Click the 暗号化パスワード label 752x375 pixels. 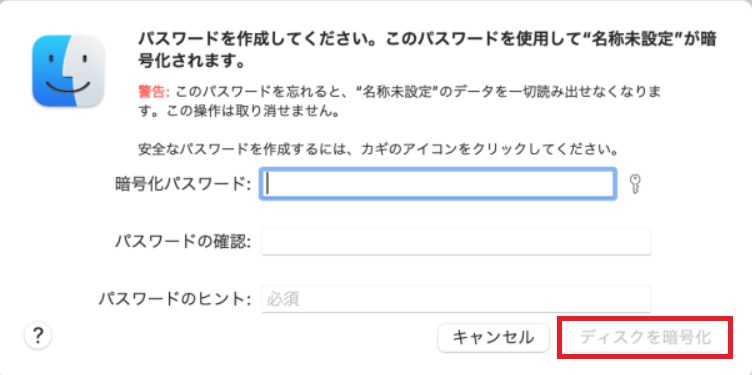[183, 185]
